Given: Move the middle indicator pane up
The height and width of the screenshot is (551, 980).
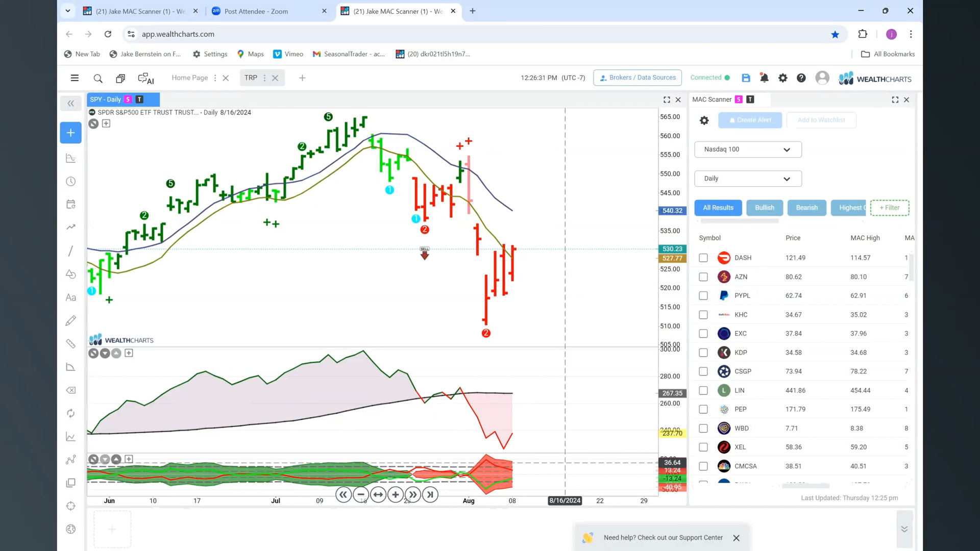Looking at the screenshot, I should pos(116,353).
